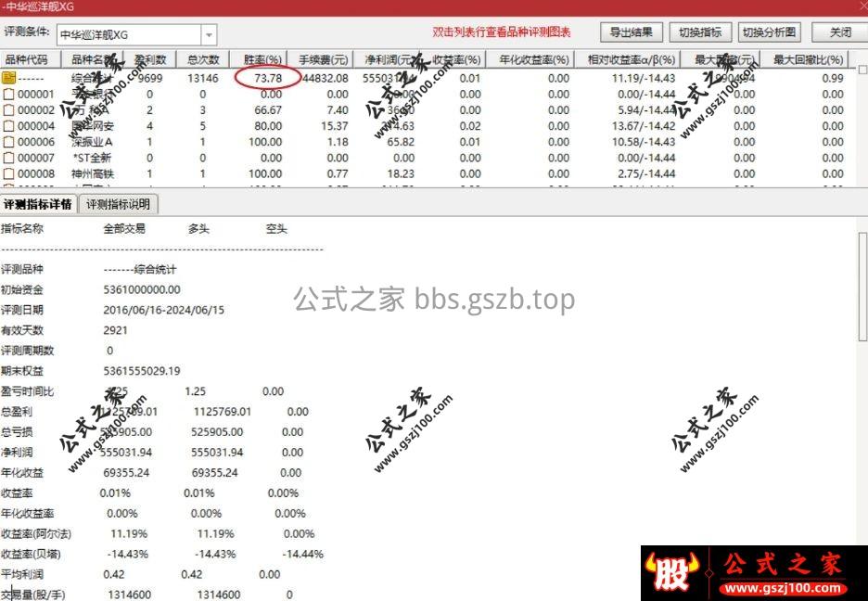This screenshot has width=868, height=601.
Task: Click the document icon for stock 000004
Action: coord(9,126)
